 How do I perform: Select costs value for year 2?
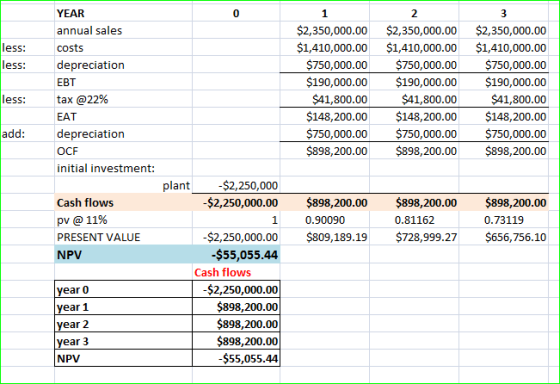pos(421,48)
